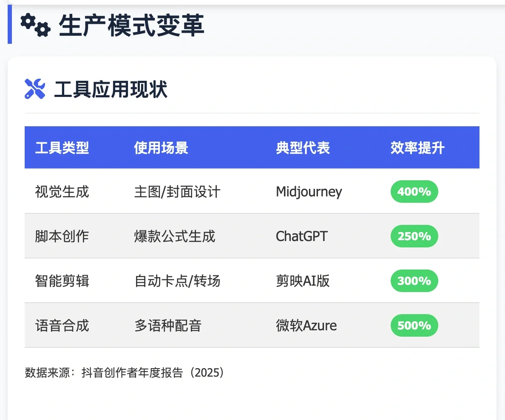Select the wrench-and-screwdriver icon near 工具应用现状

(x=35, y=88)
